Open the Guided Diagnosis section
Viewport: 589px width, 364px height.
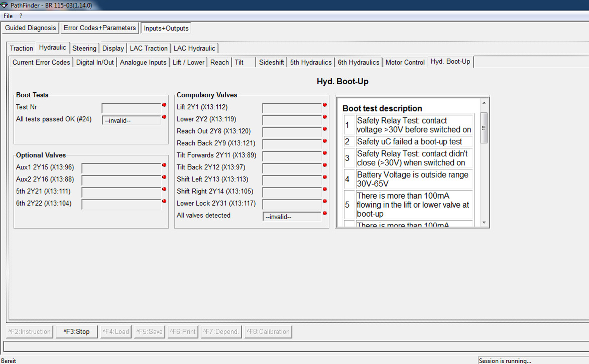coord(30,28)
